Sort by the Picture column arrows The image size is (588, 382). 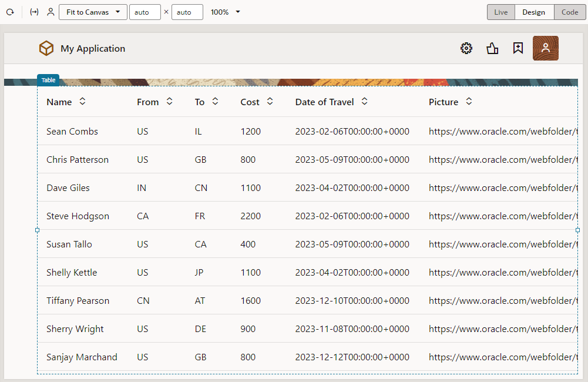coord(469,101)
